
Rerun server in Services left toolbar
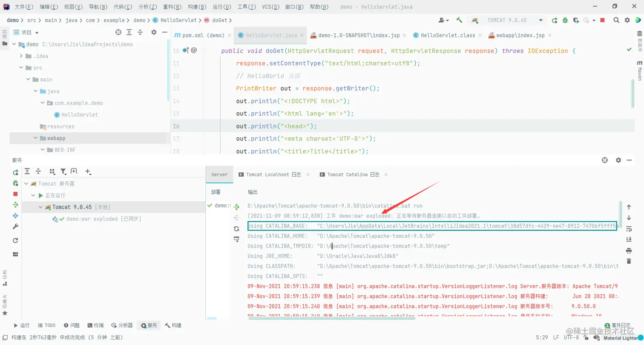coord(16,172)
